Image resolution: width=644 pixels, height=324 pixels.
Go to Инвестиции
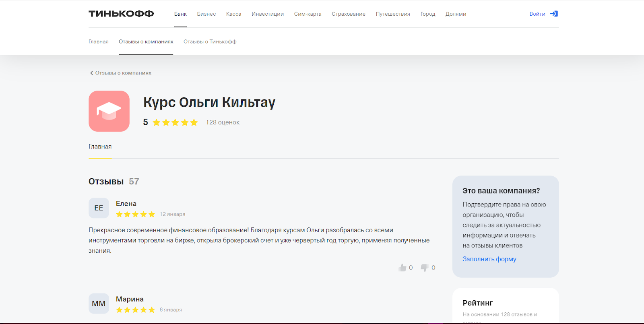click(268, 14)
